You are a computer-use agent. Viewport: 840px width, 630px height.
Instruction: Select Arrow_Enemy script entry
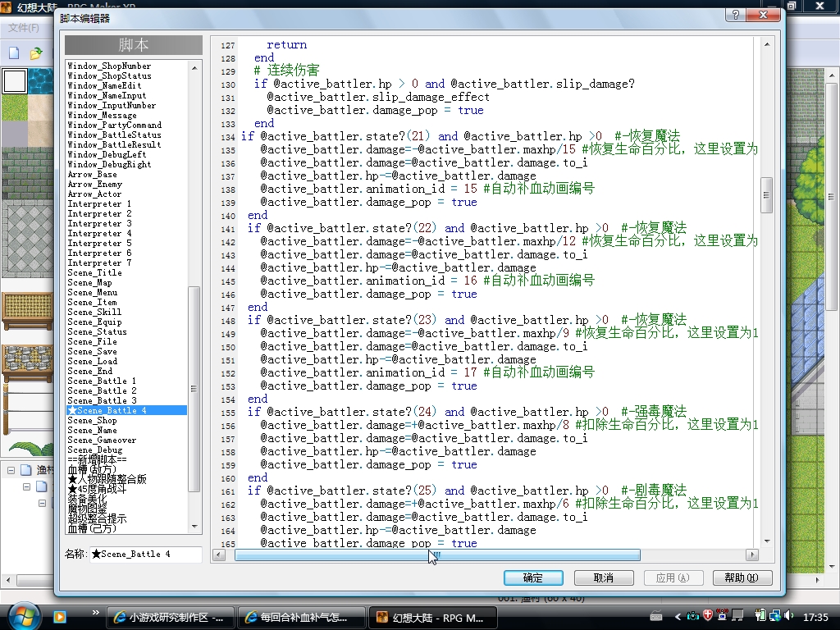[x=95, y=185]
